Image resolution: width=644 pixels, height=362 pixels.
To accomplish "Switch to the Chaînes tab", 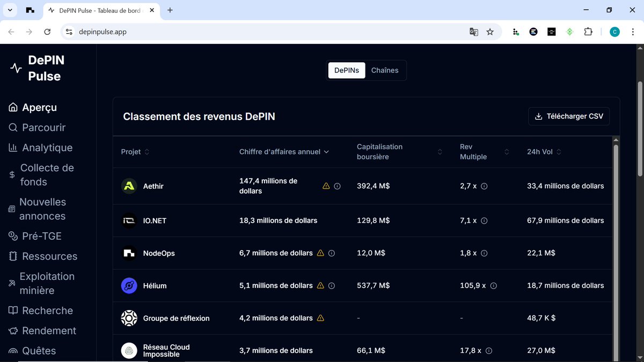I will (385, 70).
